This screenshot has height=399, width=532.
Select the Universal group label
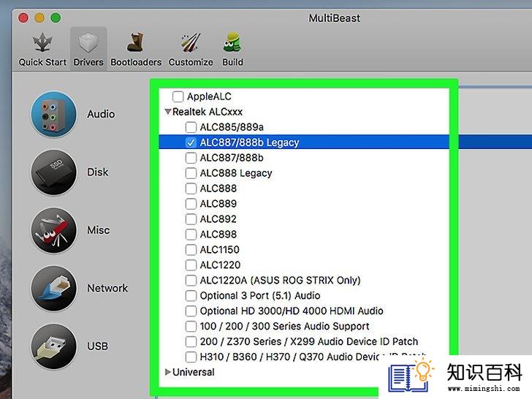tap(194, 372)
